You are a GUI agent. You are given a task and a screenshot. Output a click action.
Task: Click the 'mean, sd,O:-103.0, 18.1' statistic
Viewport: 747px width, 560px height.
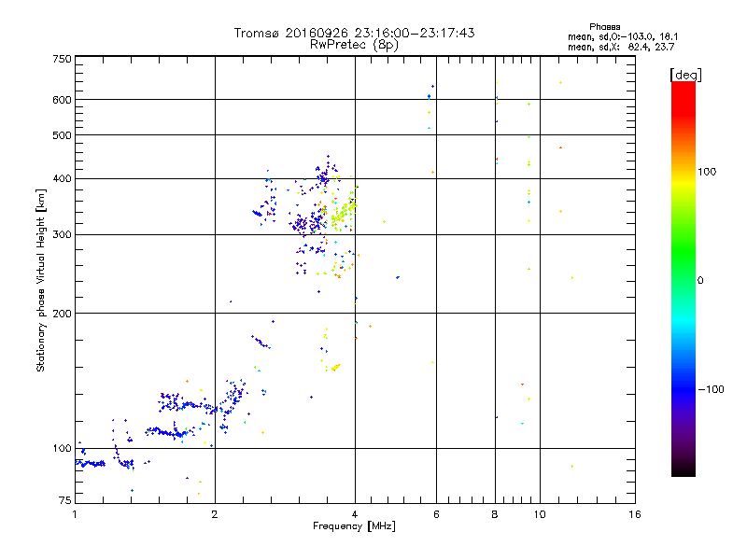pos(623,36)
